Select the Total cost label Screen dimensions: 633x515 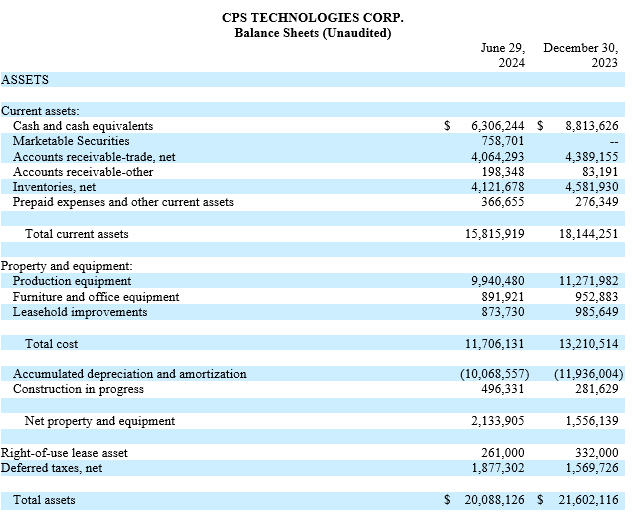(x=51, y=344)
